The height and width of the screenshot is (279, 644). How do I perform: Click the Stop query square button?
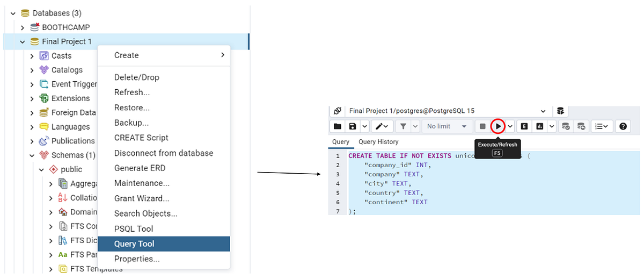(482, 126)
